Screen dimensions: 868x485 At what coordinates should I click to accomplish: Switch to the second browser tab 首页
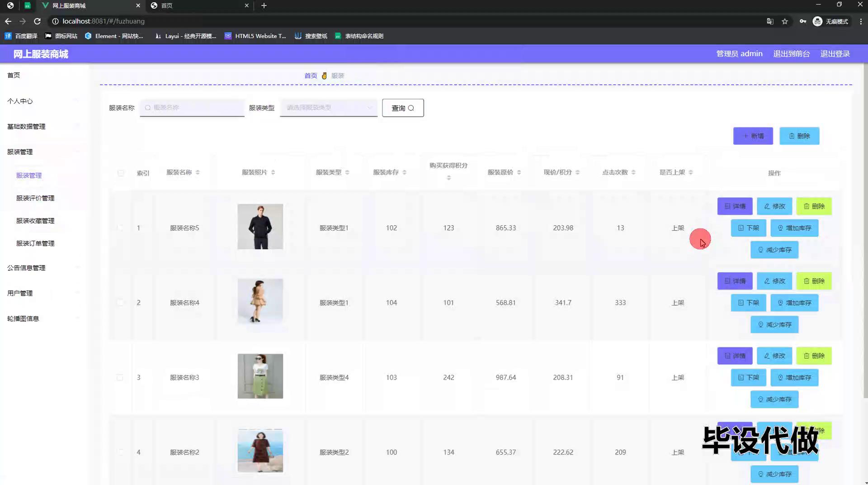(x=199, y=5)
